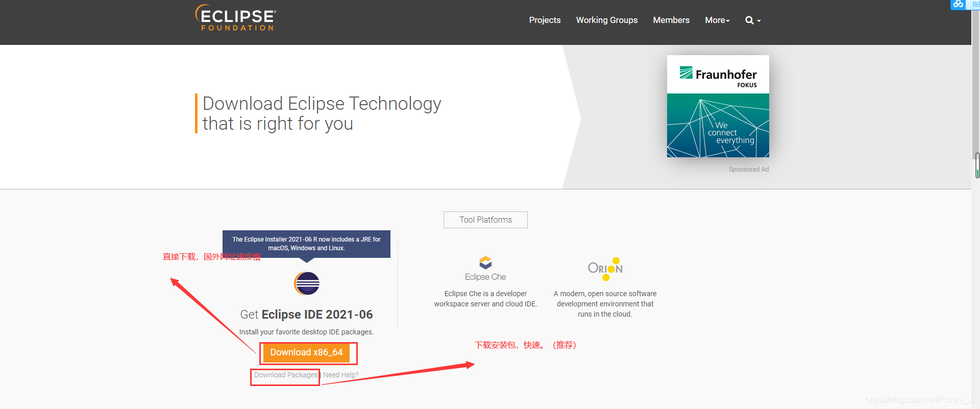Click the blue cloud extension icon at top right

958,4
